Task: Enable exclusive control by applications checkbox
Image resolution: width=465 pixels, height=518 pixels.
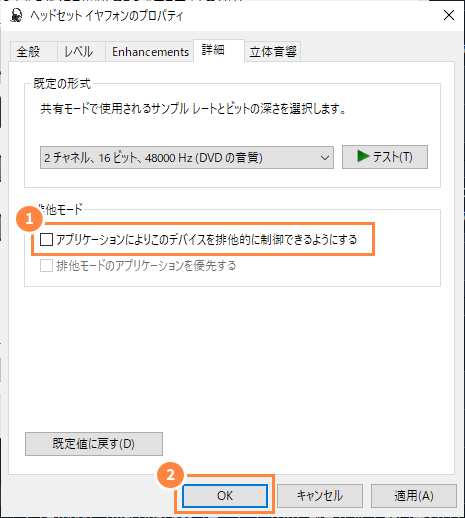Action: [46, 239]
